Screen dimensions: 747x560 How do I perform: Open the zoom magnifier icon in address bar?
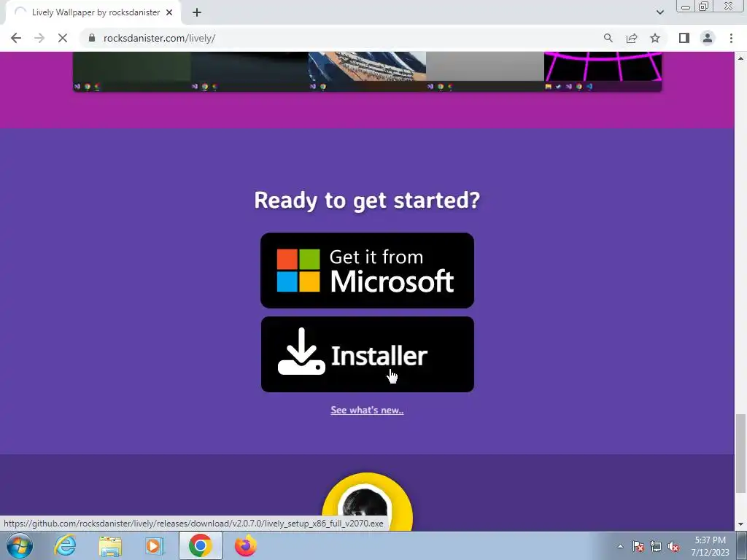[x=608, y=38]
